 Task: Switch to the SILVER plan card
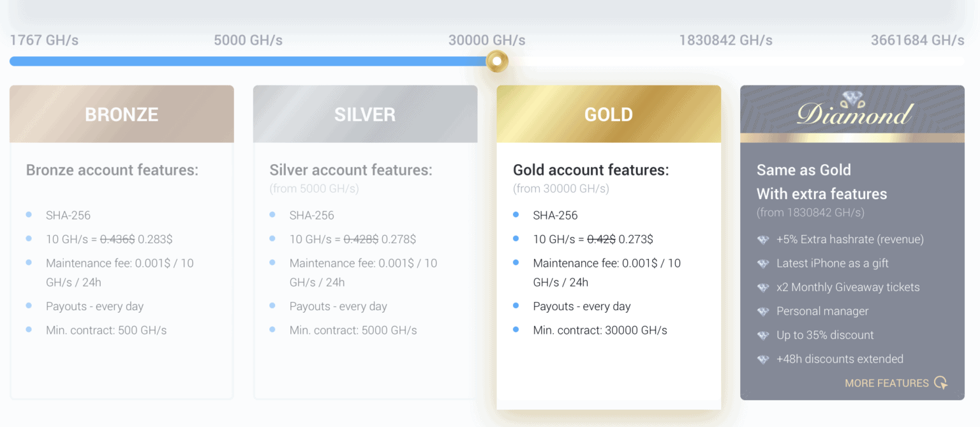click(365, 243)
